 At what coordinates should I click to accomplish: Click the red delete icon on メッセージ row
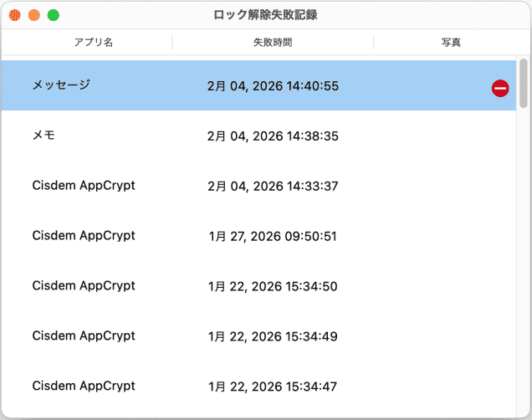tap(500, 88)
